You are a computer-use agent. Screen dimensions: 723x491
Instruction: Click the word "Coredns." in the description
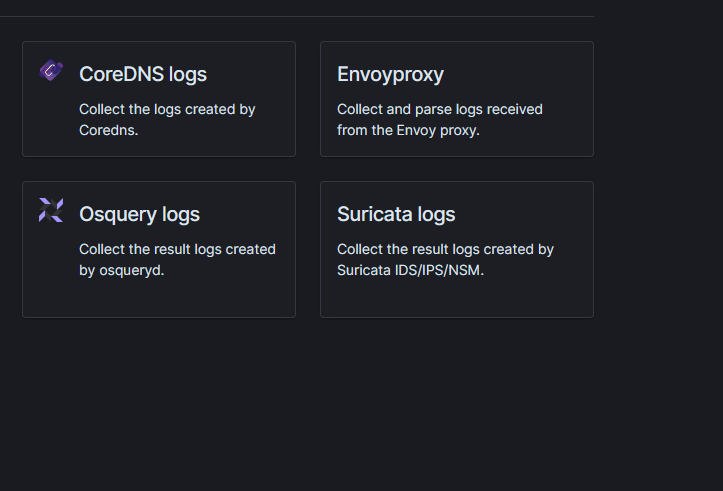pos(108,130)
